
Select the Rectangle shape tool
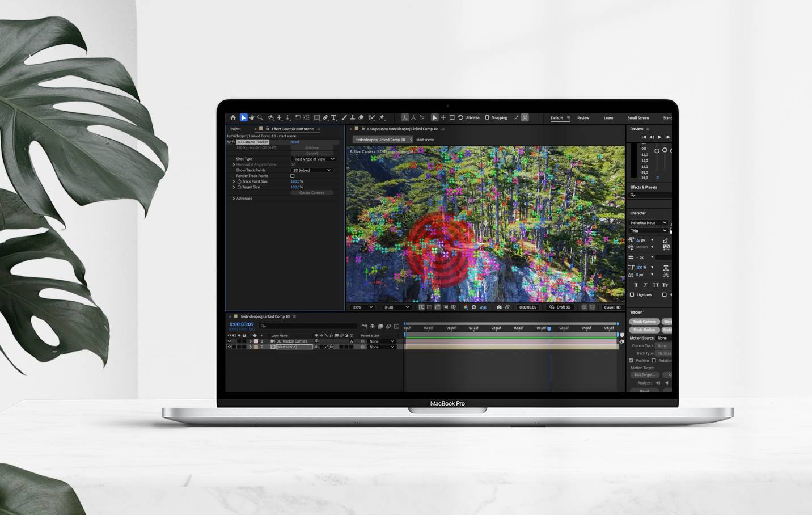tap(317, 117)
